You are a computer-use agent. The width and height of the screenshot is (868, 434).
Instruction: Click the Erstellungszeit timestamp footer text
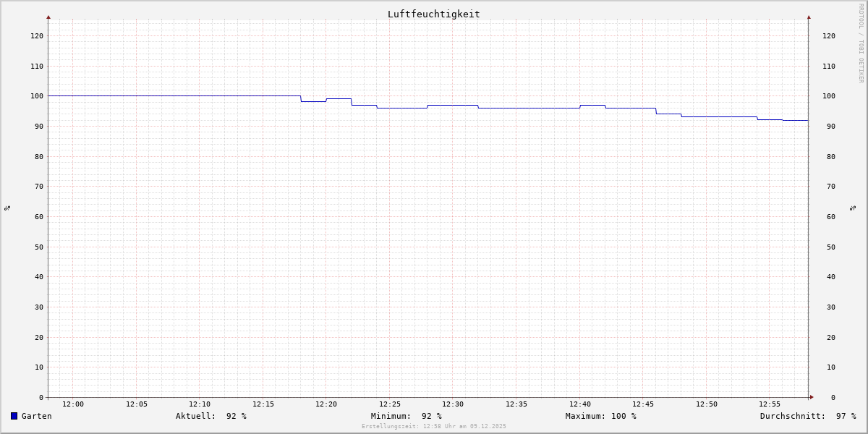(434, 426)
